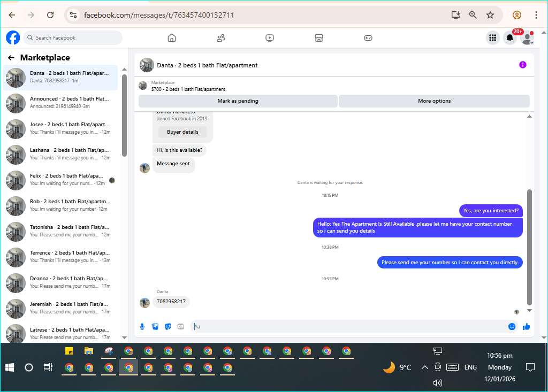
Task: Choose a sticker icon
Action: (x=168, y=327)
